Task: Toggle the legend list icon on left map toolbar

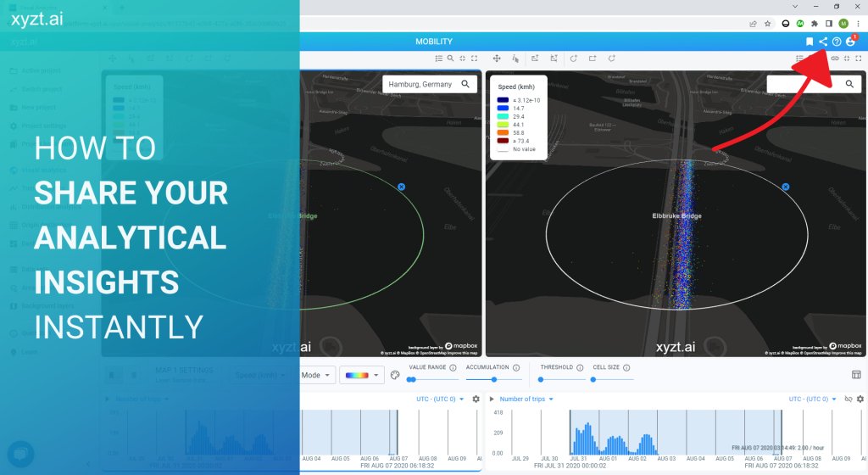Action: (x=438, y=59)
